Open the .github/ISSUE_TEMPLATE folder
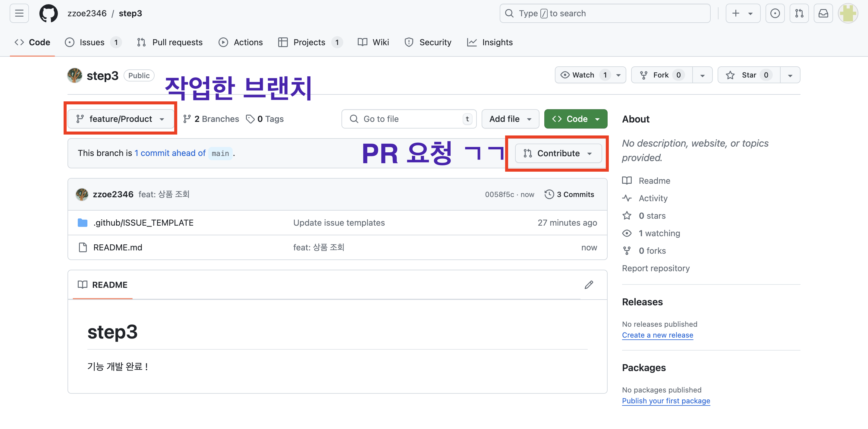The width and height of the screenshot is (868, 429). click(143, 223)
